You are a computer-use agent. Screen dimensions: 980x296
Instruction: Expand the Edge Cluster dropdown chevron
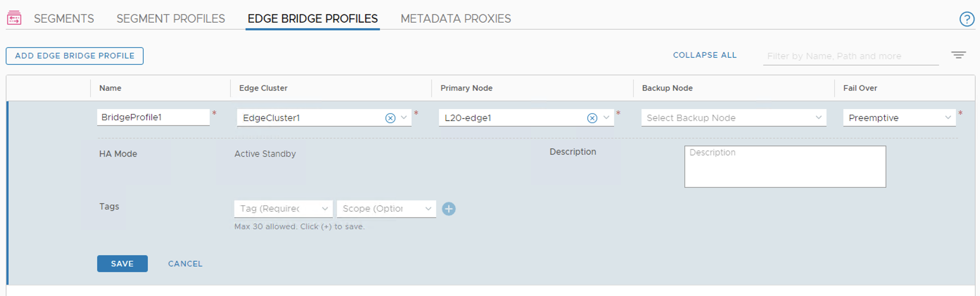[x=403, y=118]
